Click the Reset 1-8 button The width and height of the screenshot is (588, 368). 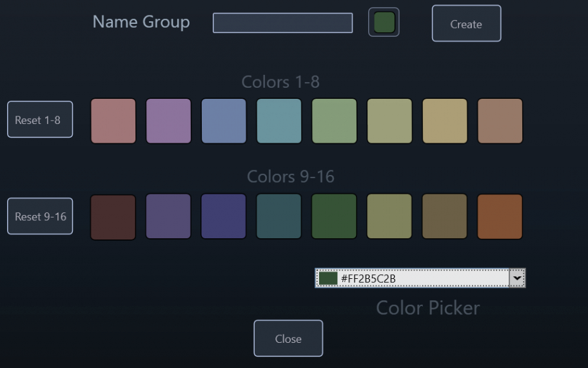click(x=40, y=119)
